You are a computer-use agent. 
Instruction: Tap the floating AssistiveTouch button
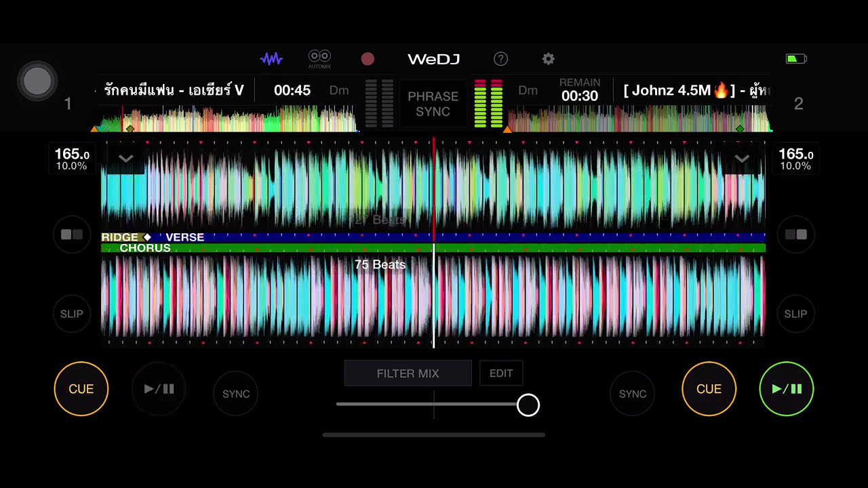(x=37, y=81)
